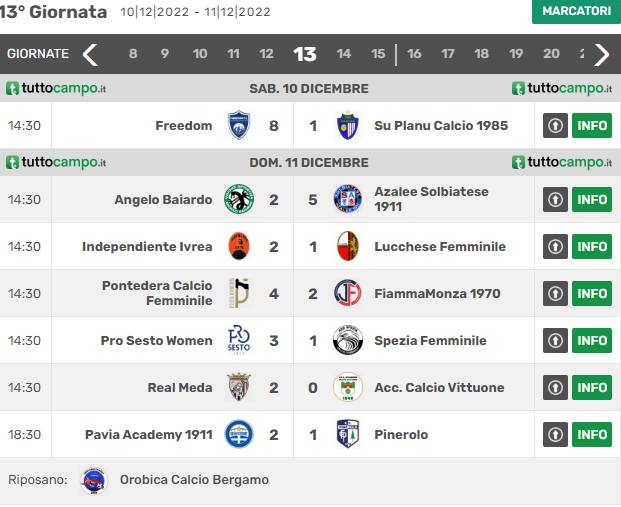Select giornata 12 tab

[266, 54]
